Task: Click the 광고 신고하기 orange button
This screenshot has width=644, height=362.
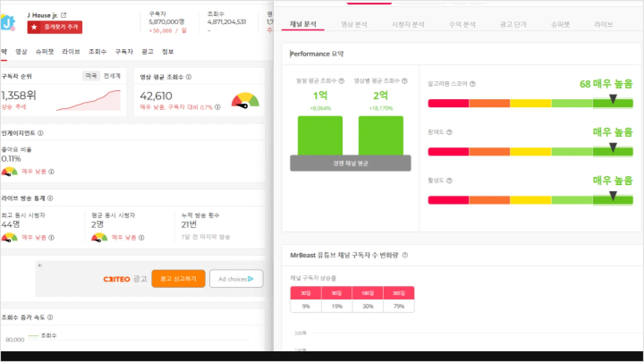Action: (x=178, y=278)
